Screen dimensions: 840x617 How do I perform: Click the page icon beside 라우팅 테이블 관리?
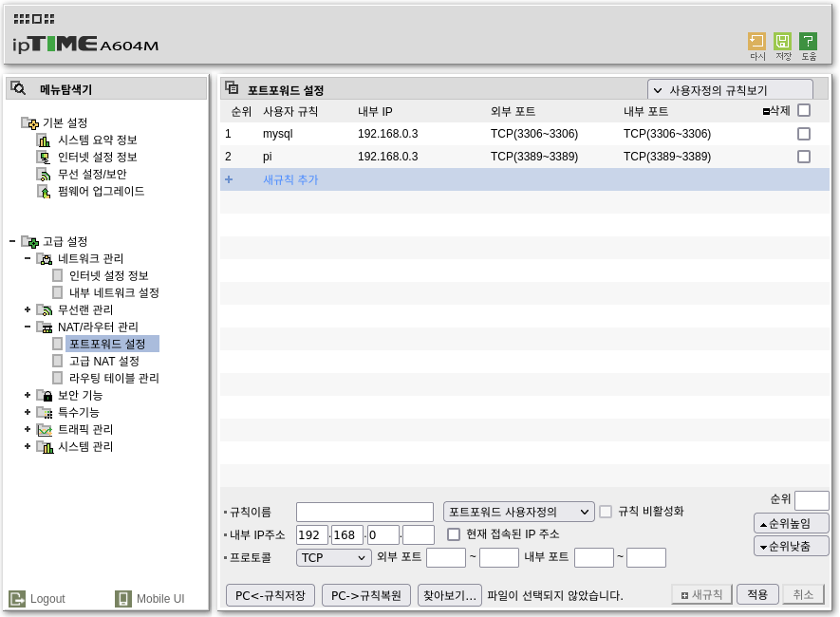(57, 378)
